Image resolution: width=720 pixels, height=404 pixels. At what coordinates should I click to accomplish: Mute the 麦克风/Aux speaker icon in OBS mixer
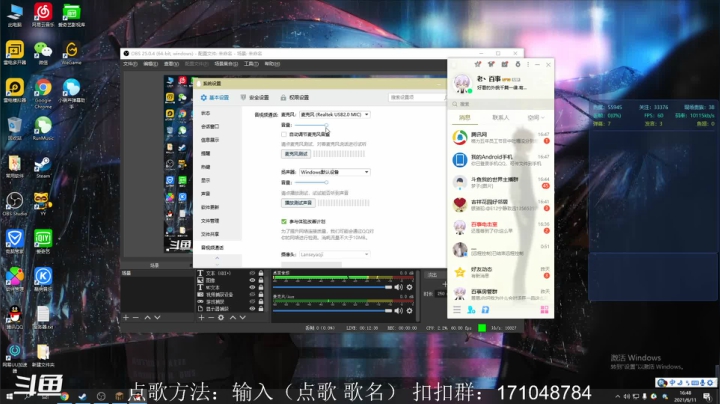[x=398, y=311]
